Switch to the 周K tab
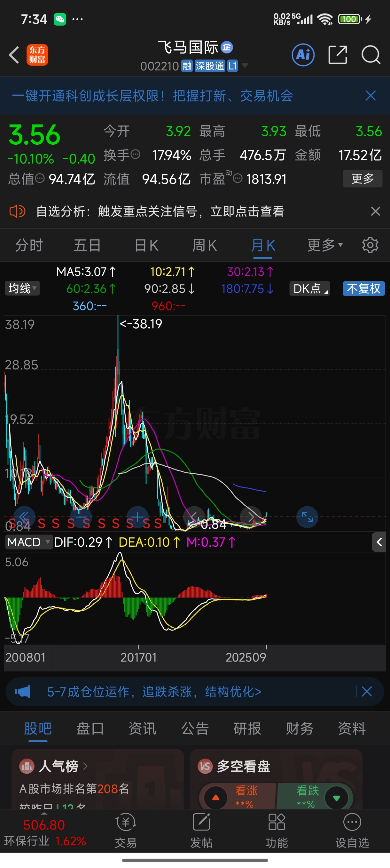Image resolution: width=390 pixels, height=868 pixels. [204, 245]
